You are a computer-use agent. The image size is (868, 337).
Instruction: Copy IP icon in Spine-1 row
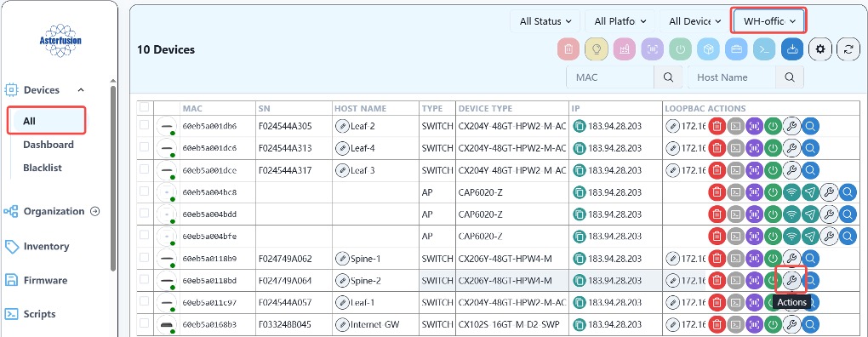(579, 259)
